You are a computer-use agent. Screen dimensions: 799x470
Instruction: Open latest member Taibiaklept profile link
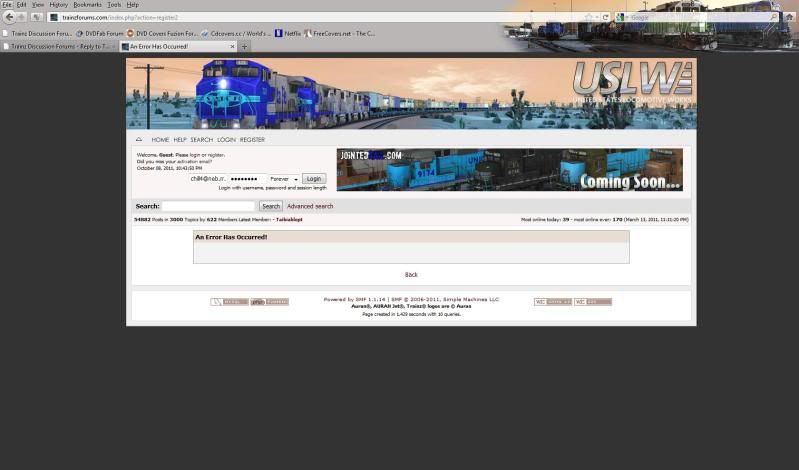click(289, 220)
